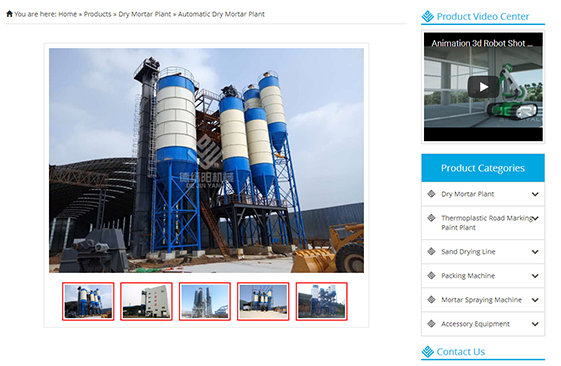Open the Products breadcrumb link

pyautogui.click(x=97, y=14)
